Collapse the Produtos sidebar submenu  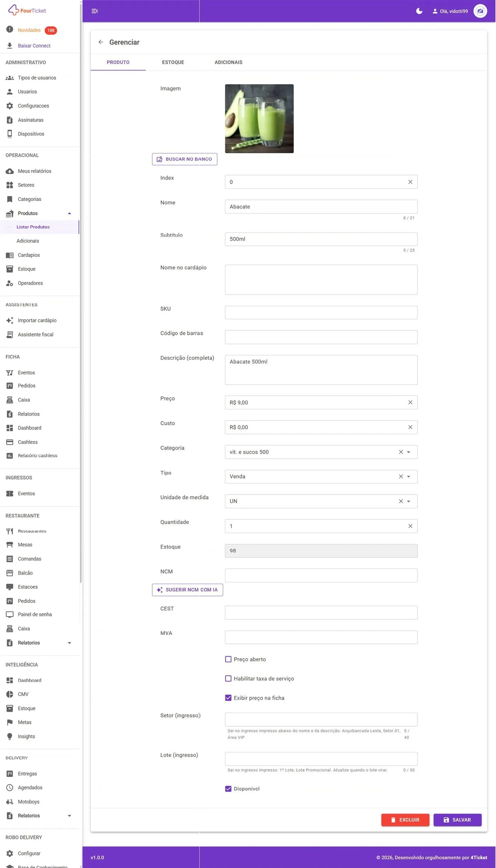[69, 213]
